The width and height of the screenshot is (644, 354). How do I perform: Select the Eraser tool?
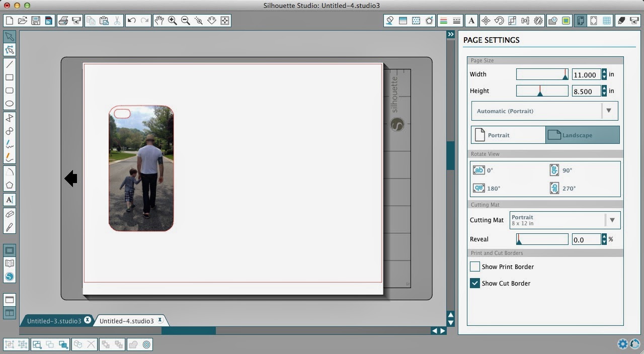9,214
